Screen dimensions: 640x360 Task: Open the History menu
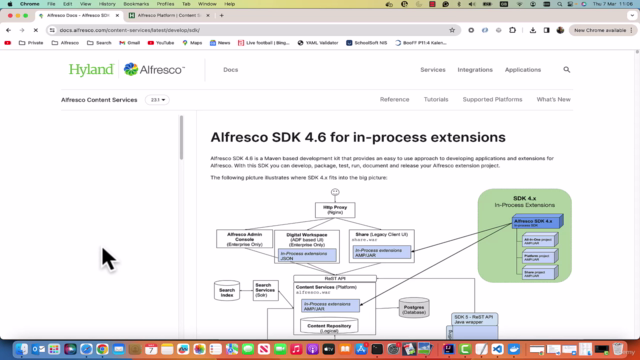click(107, 4)
